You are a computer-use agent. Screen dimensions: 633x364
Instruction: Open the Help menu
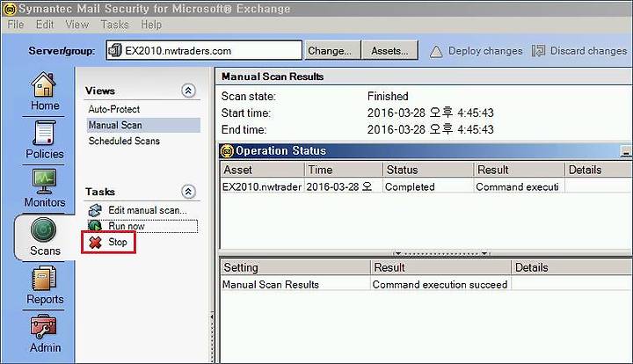tap(151, 25)
